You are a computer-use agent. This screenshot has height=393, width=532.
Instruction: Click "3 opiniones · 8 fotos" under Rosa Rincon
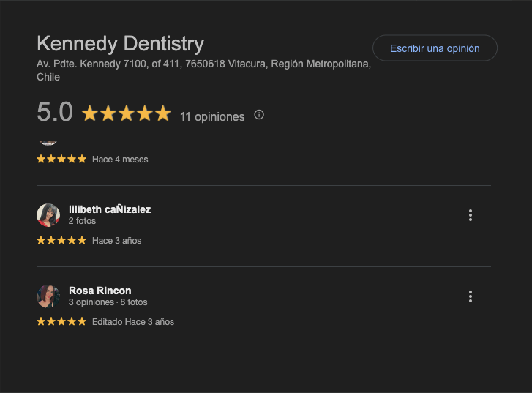coord(108,302)
